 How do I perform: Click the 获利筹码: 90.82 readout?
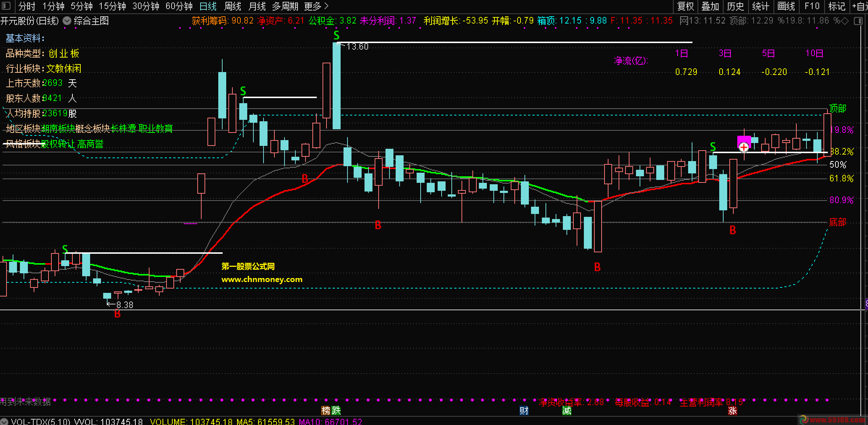click(223, 21)
